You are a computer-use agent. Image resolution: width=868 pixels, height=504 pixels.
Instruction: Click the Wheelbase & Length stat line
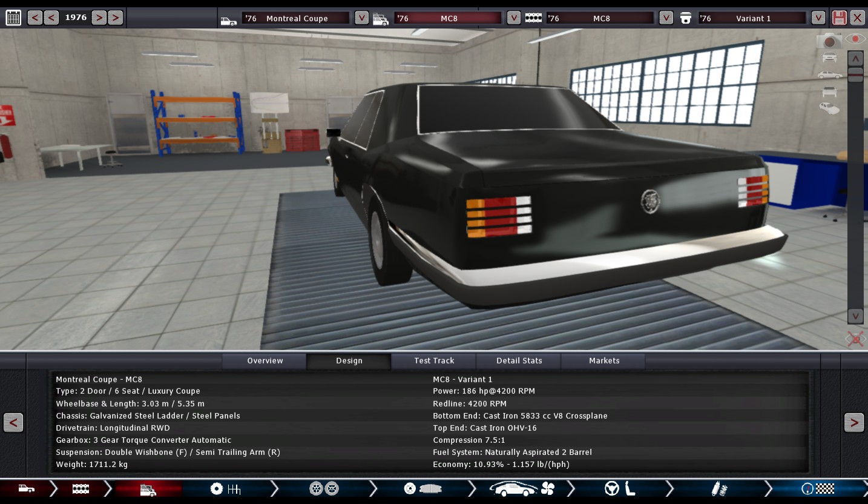130,404
